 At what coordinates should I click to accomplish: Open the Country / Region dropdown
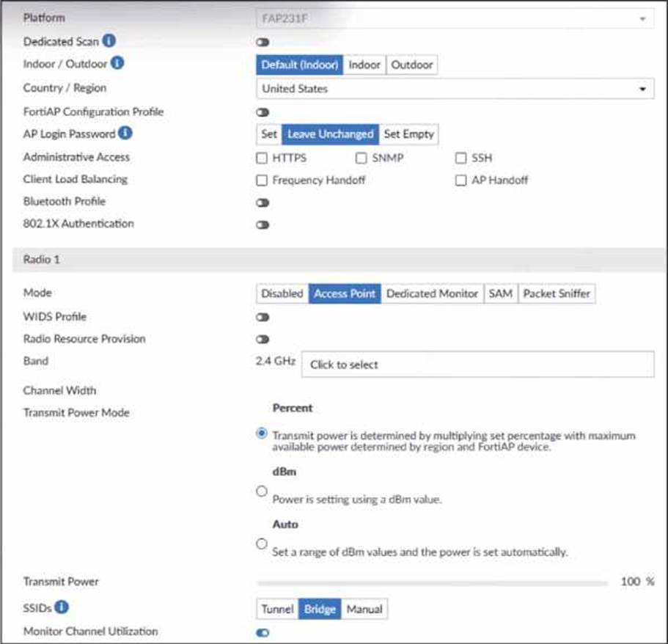pos(455,89)
